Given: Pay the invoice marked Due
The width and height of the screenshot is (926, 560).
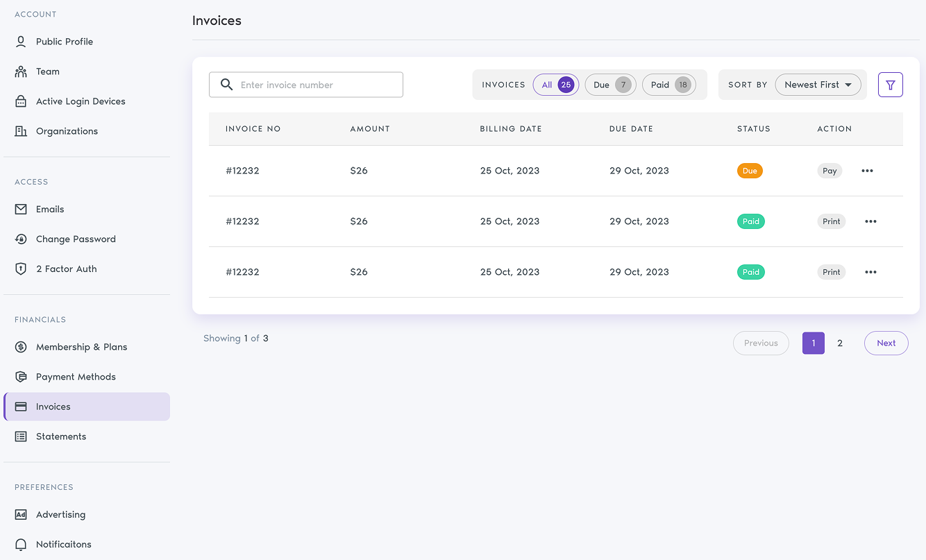Looking at the screenshot, I should pyautogui.click(x=830, y=170).
